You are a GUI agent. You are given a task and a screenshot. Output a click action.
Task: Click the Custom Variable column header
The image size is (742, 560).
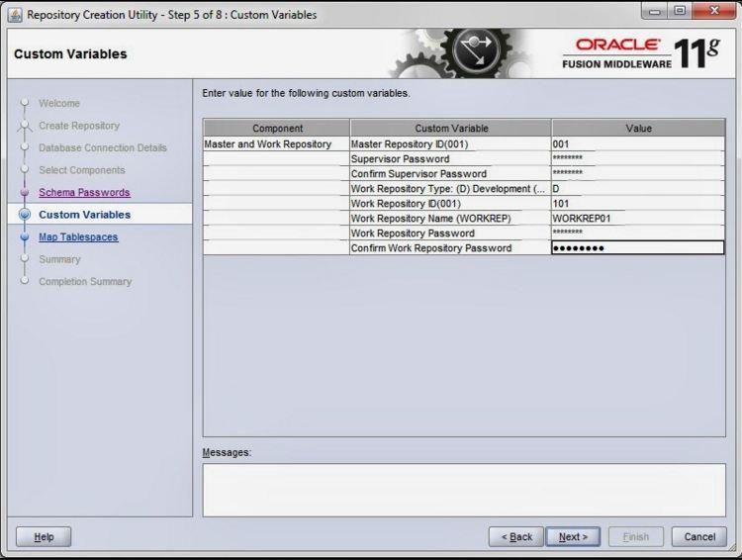click(x=450, y=128)
